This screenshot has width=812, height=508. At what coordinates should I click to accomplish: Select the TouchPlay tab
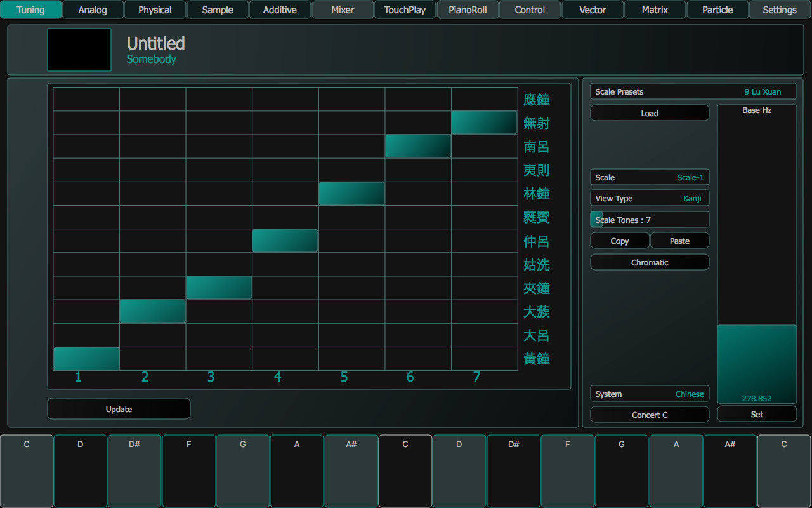(405, 10)
